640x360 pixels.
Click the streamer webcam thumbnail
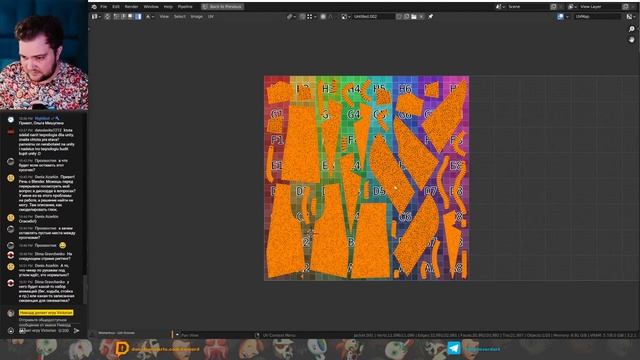pyautogui.click(x=44, y=55)
